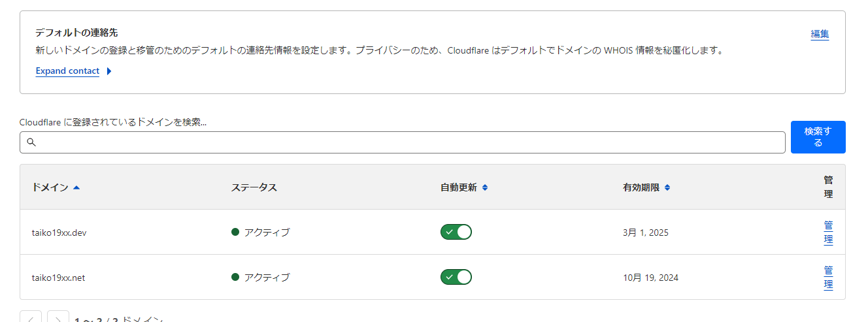Click the sort icon next to 有効期限
868x322 pixels.
click(x=667, y=187)
